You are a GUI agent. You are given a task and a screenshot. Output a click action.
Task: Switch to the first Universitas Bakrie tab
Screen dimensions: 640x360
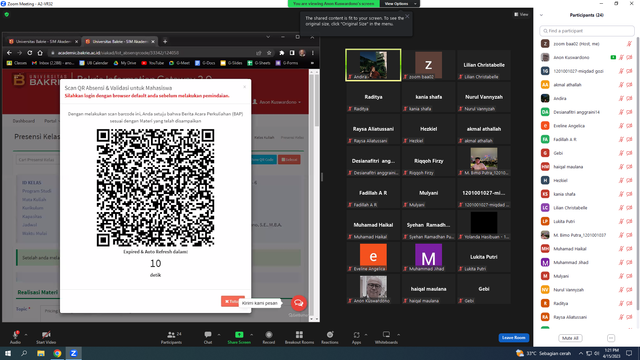pyautogui.click(x=43, y=42)
